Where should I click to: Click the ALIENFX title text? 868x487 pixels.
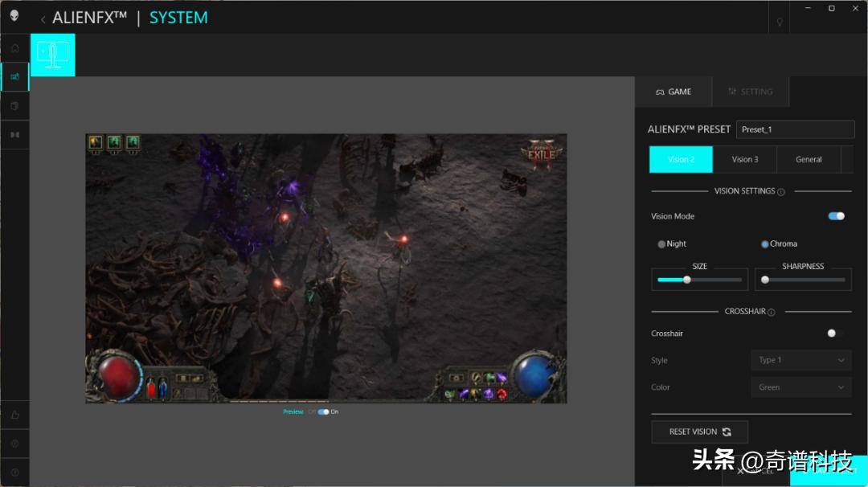(x=90, y=18)
